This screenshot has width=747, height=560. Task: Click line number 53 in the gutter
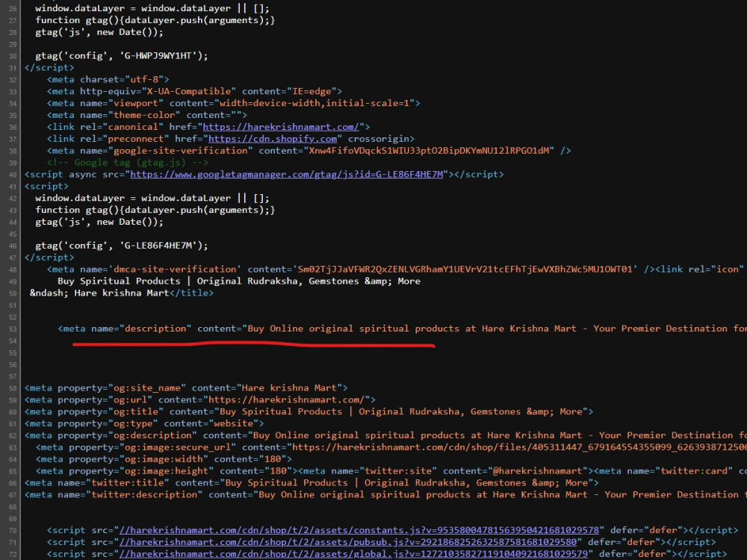point(13,329)
